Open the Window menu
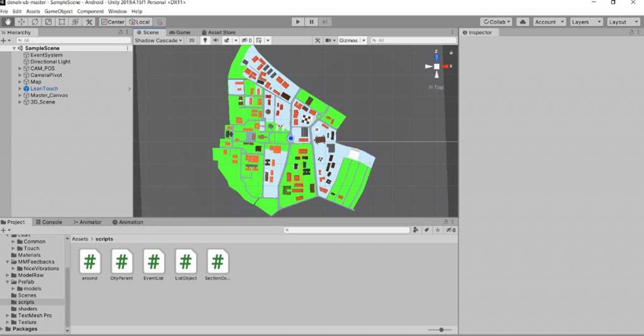 point(117,11)
